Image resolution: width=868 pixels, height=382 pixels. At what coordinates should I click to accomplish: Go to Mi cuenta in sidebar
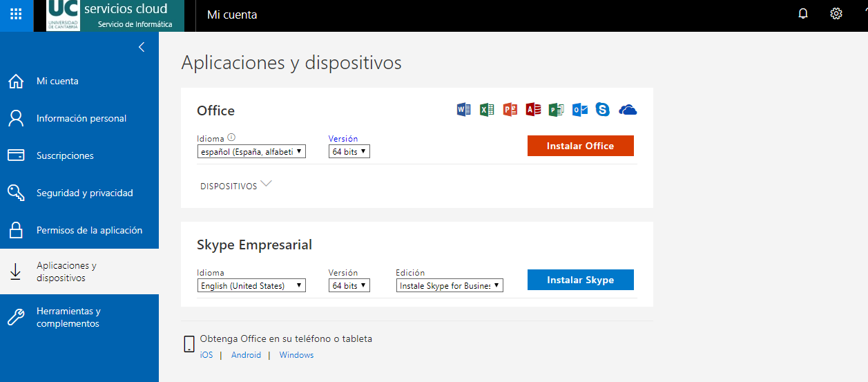pos(79,81)
